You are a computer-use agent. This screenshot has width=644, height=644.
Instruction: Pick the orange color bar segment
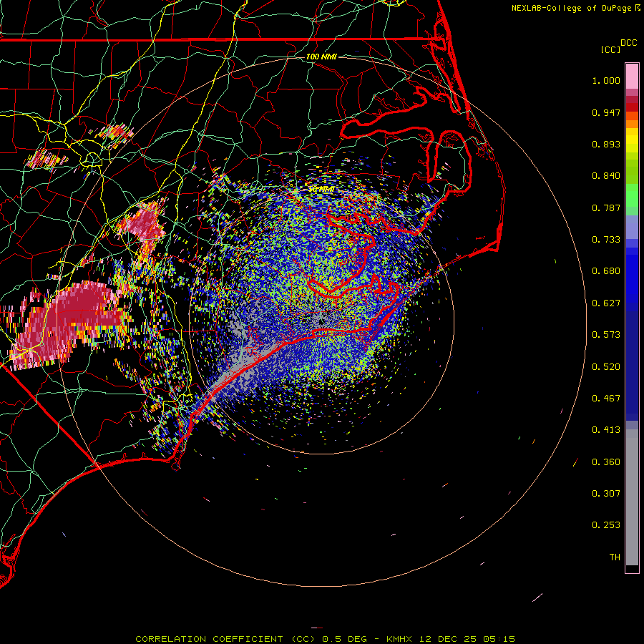tap(632, 124)
